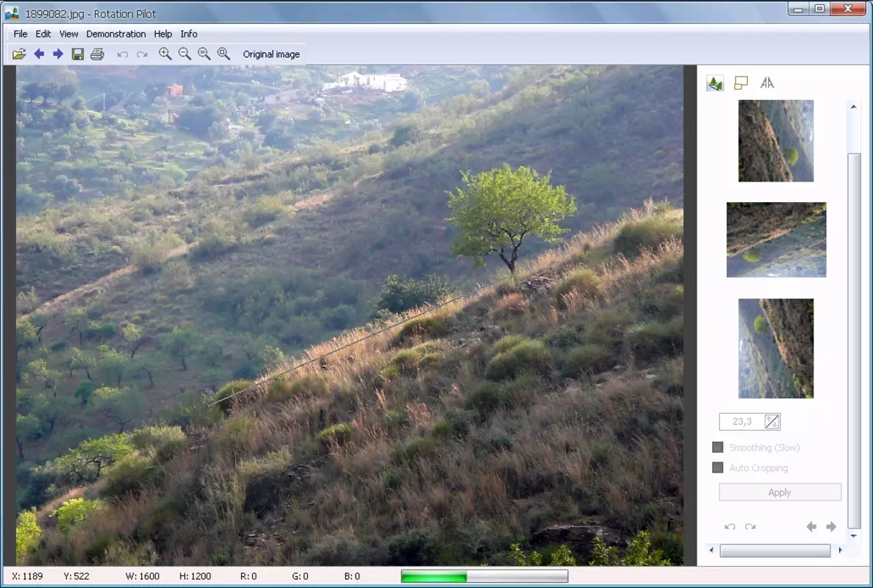873x588 pixels.
Task: Click the X: 1189 status bar value
Action: pos(26,576)
